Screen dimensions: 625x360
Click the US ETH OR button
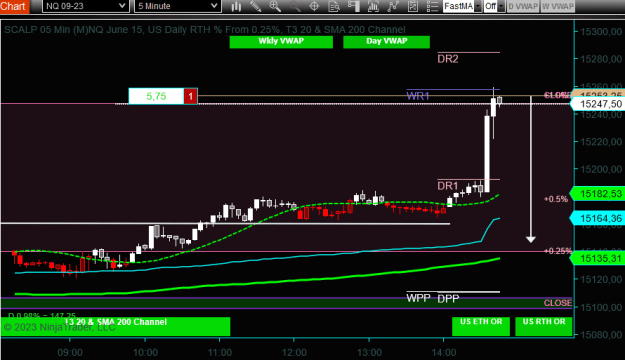[481, 326]
